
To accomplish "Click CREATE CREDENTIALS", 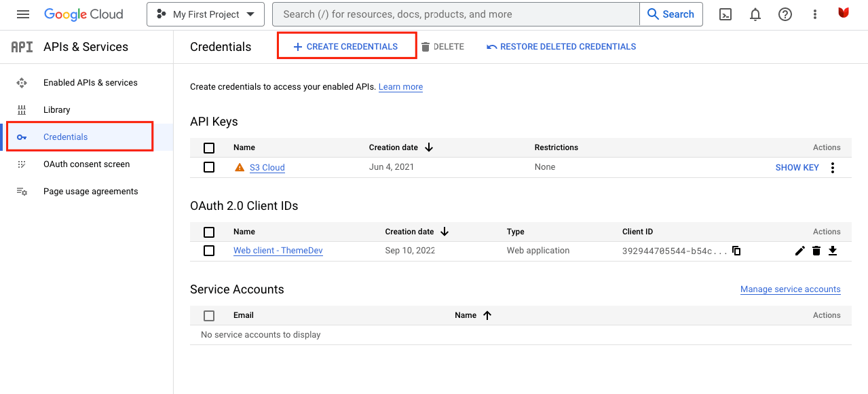I will coord(346,46).
